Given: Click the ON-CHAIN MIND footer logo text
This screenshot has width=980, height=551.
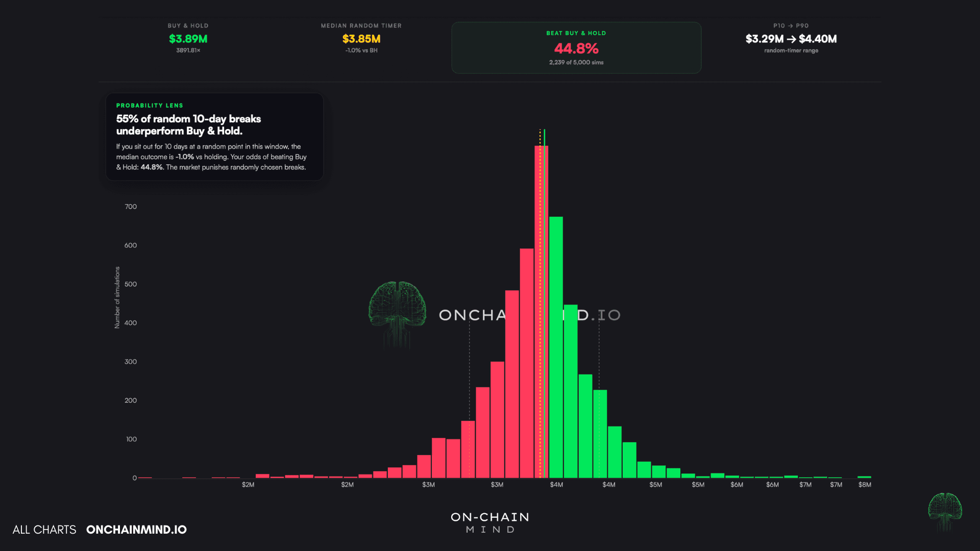Looking at the screenshot, I should click(x=490, y=523).
